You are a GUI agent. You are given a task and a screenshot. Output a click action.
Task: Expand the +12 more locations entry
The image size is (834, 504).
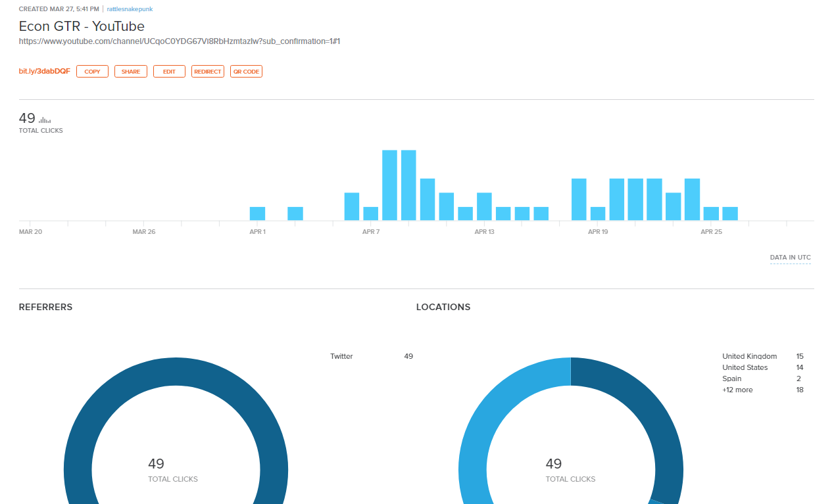click(x=763, y=390)
